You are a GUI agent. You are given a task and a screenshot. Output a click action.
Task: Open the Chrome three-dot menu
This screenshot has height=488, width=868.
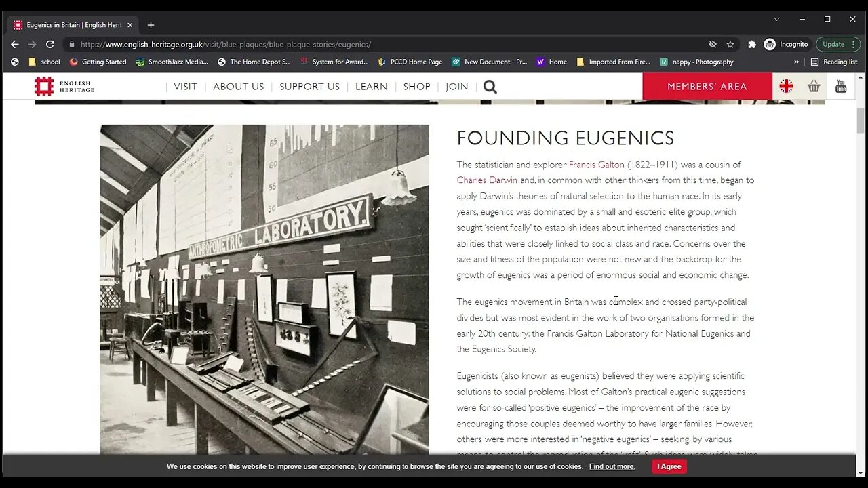(x=853, y=44)
